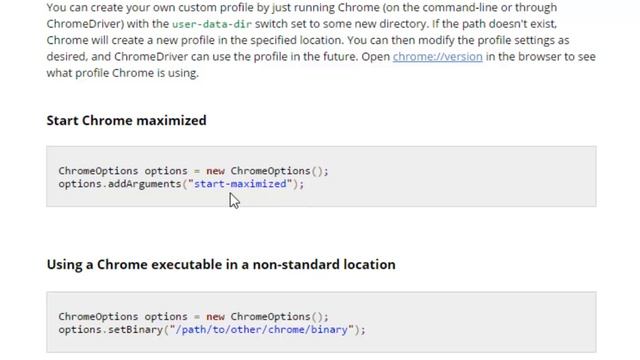This screenshot has height=360, width=640.
Task: Click the paragraph line beginning 'You can create your own'
Action: tap(302, 8)
